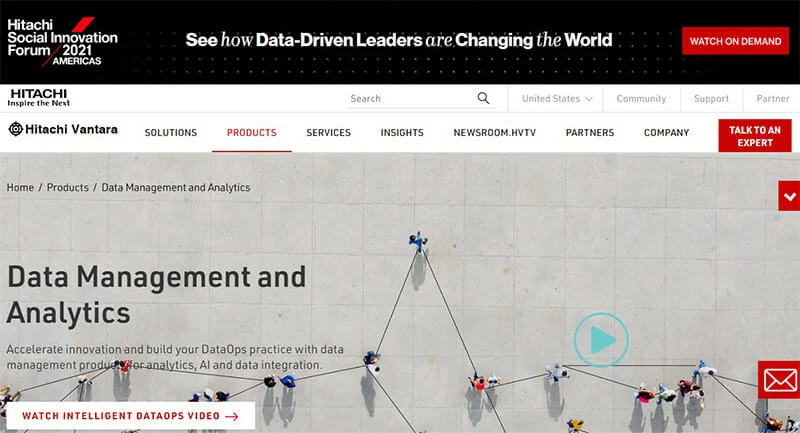Click Watch Intelligent DataOps Video button
Screen dimensions: 800x433
[x=130, y=416]
